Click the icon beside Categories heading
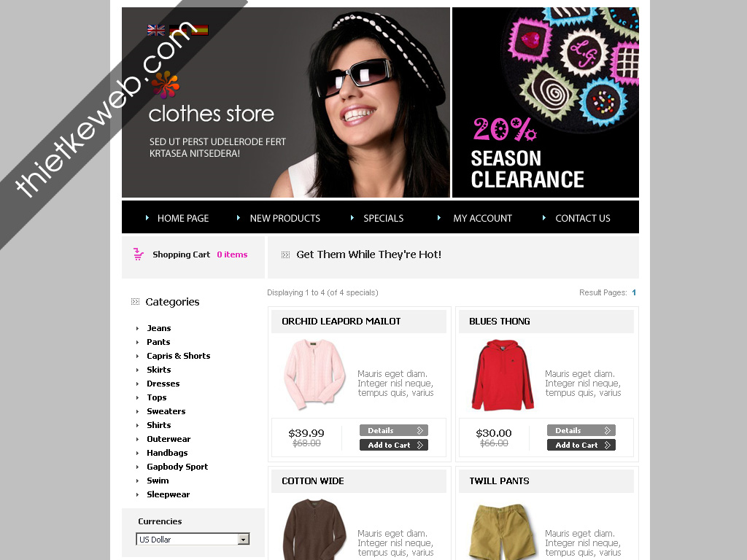The height and width of the screenshot is (560, 747). pos(135,301)
